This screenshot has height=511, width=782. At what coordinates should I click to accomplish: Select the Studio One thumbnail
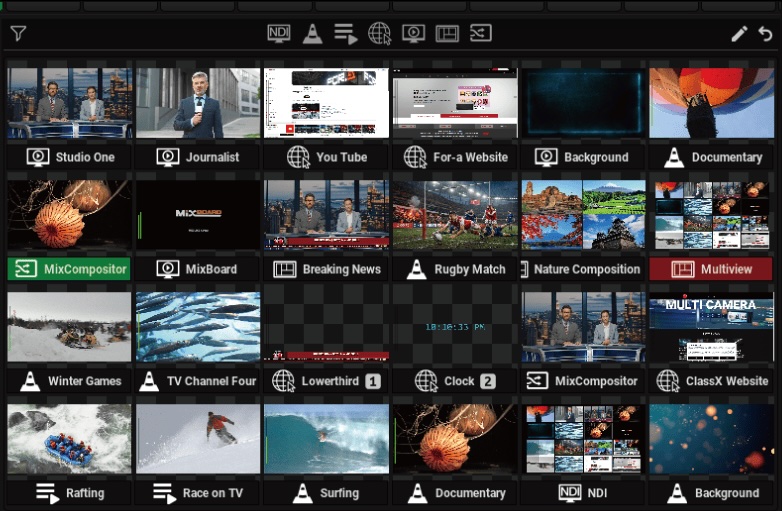coord(70,103)
